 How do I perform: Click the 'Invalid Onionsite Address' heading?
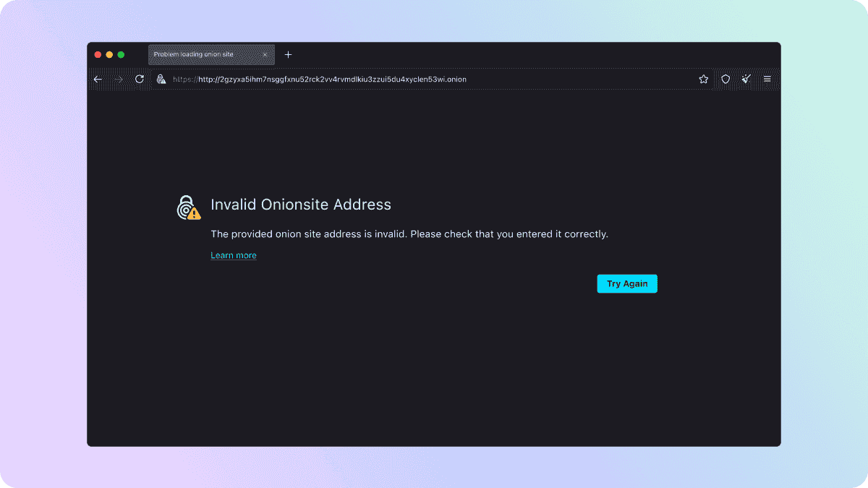click(300, 205)
